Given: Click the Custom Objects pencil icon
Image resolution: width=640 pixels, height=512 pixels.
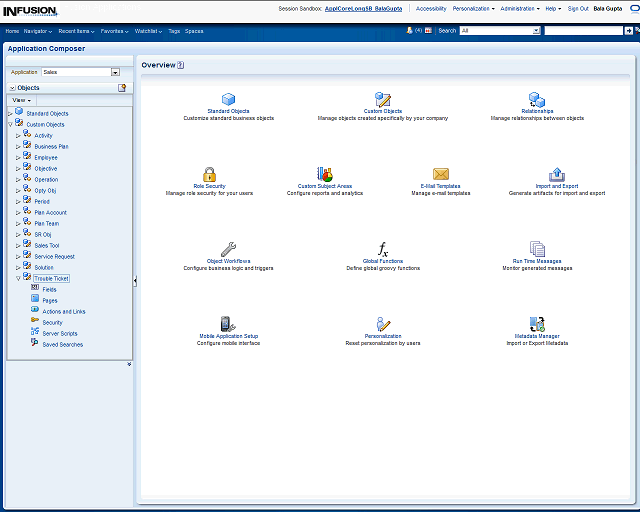Looking at the screenshot, I should [382, 99].
